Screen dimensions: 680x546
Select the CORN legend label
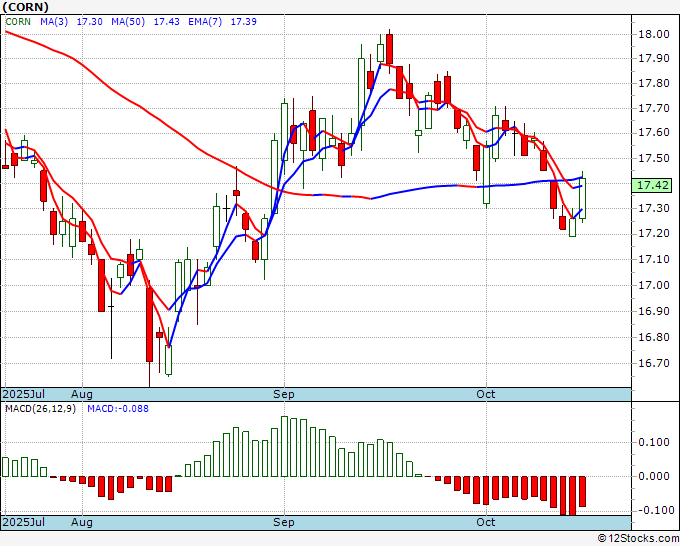pos(18,22)
